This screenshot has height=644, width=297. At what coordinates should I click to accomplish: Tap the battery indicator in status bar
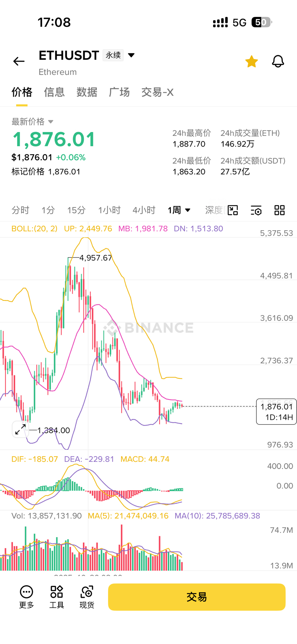click(262, 23)
